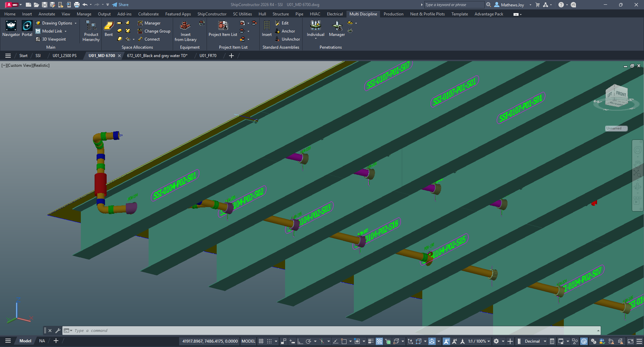
Task: Switch to the Structure ribbon tab
Action: click(x=280, y=14)
